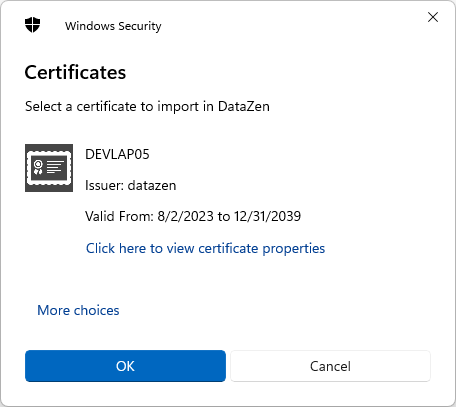Click the 8/2/2023 start date
Screen dimensions: 456x407
(185, 216)
